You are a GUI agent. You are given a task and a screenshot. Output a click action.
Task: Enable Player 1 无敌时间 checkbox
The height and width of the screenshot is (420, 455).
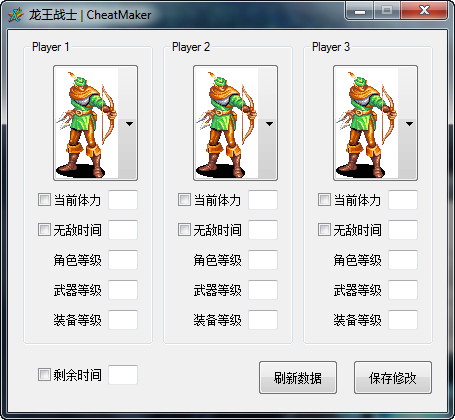pyautogui.click(x=44, y=230)
